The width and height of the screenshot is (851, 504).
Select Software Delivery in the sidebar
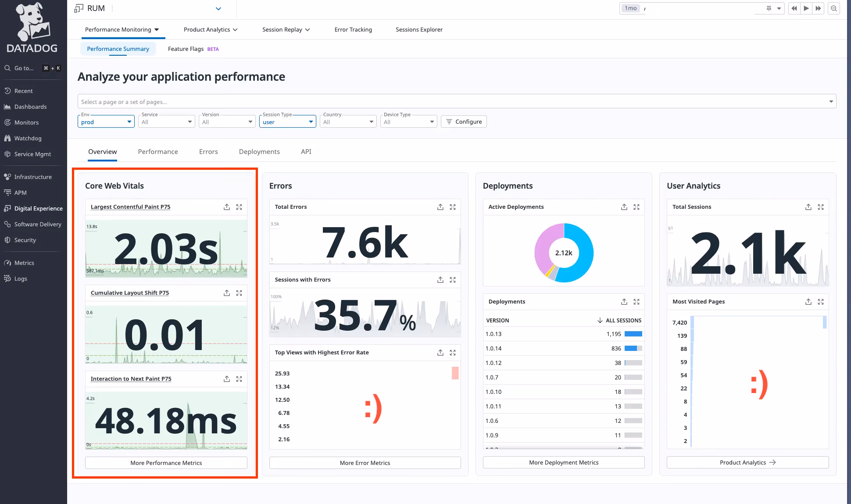(38, 224)
